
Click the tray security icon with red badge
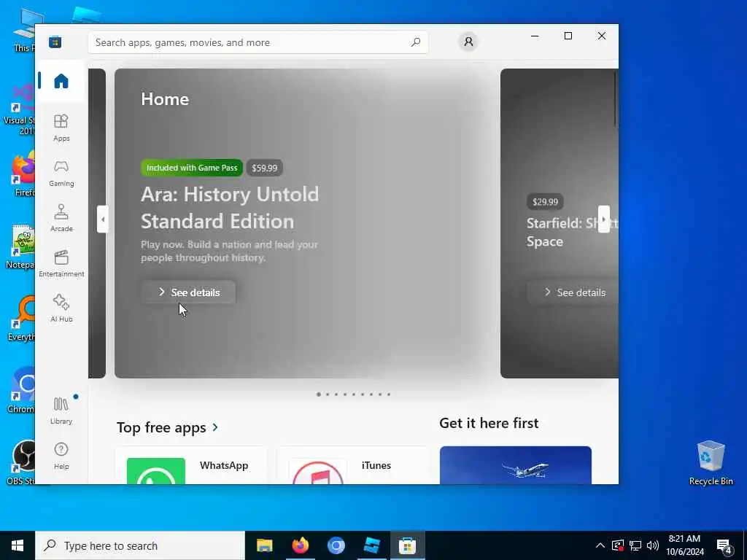point(618,545)
